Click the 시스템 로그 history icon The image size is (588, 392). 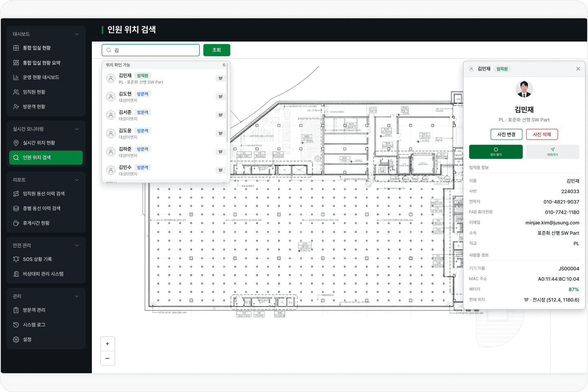coord(16,325)
